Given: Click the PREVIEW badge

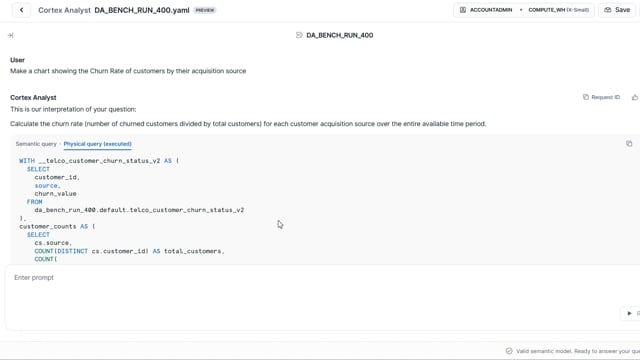Looking at the screenshot, I should (x=205, y=10).
